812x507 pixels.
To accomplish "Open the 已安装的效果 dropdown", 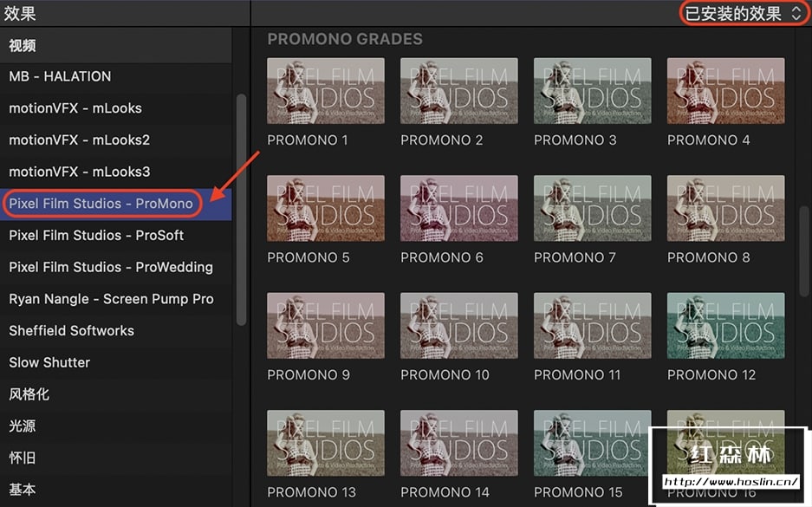I will 744,14.
